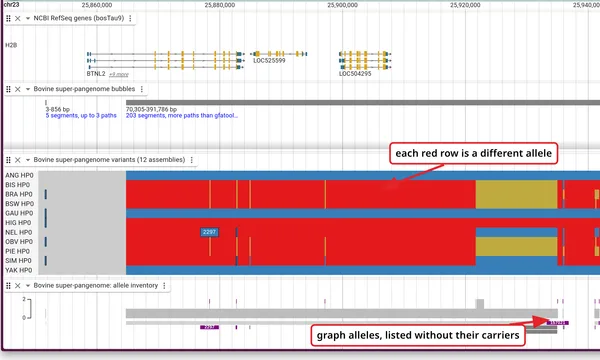Screen dimensions: 600x360
Task: Click '5 segments, up to 3 paths' bubble link
Action: tap(81, 116)
